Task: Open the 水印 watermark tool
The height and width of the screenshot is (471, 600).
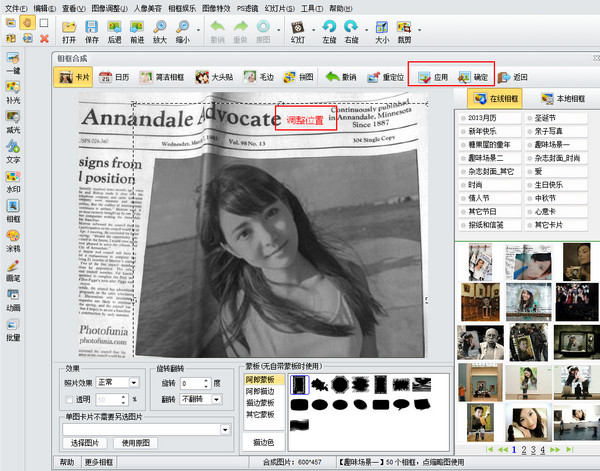Action: coord(13,182)
